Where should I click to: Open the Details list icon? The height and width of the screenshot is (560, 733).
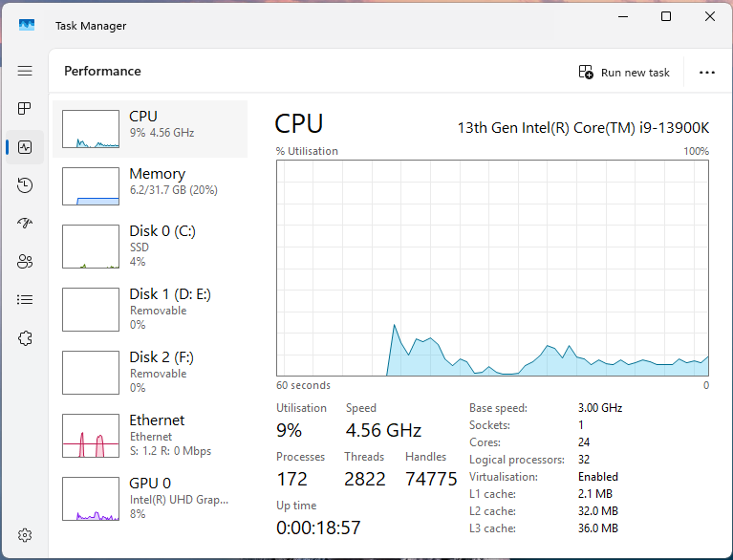coord(25,300)
